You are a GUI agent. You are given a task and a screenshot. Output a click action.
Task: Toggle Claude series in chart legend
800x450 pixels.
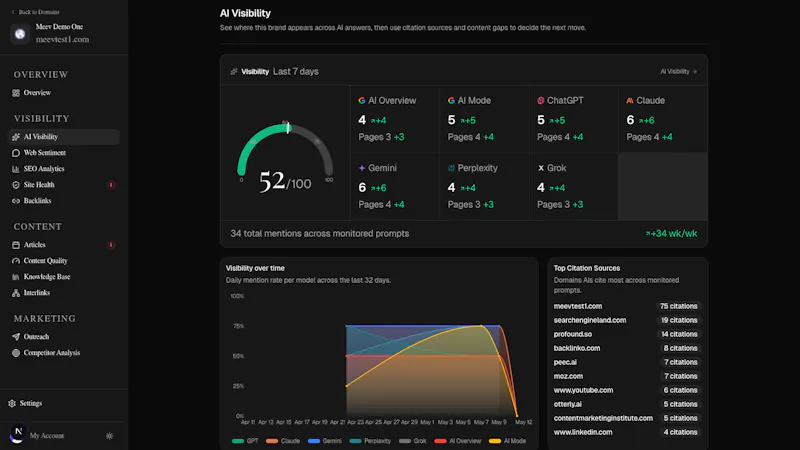283,441
